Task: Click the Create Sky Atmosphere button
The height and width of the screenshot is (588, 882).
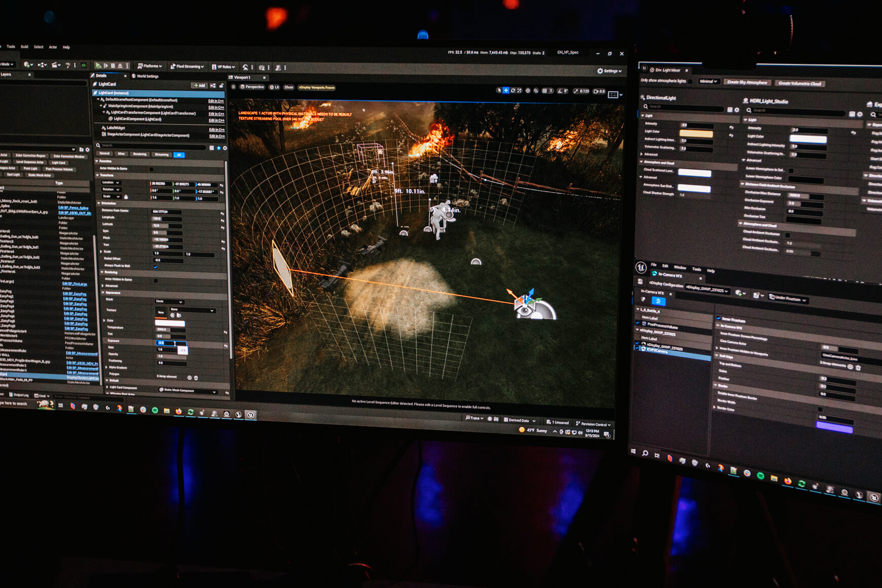Action: tap(747, 82)
